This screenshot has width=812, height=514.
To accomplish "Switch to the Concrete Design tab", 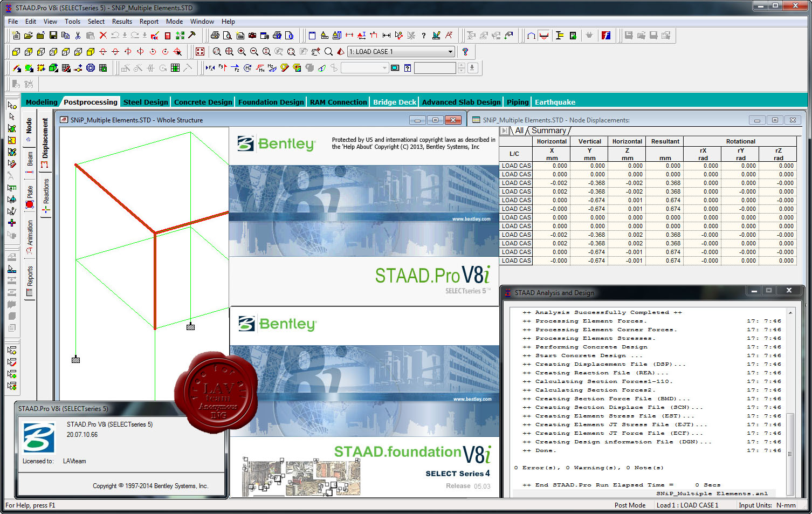I will tap(203, 102).
